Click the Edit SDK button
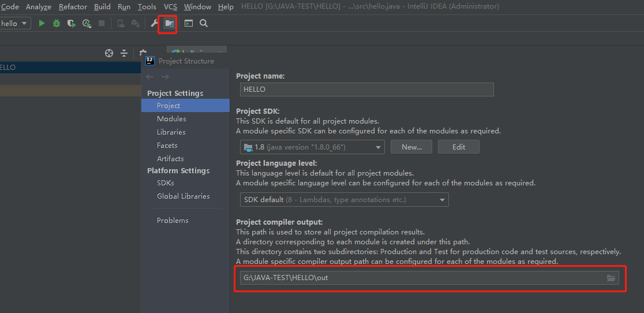Viewport: 644px width, 313px height. point(459,147)
